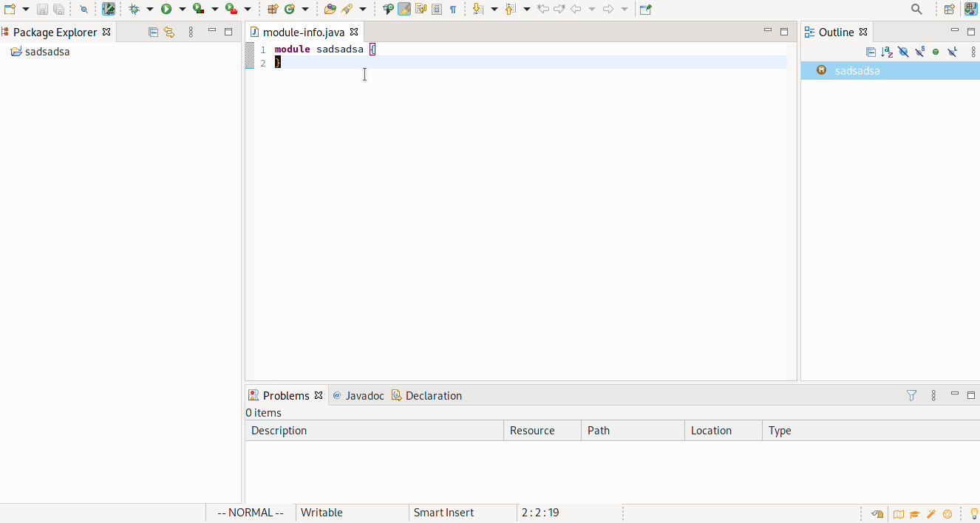Click the Skip All Breakpoints icon
Image resolution: width=980 pixels, height=523 pixels.
tap(84, 9)
